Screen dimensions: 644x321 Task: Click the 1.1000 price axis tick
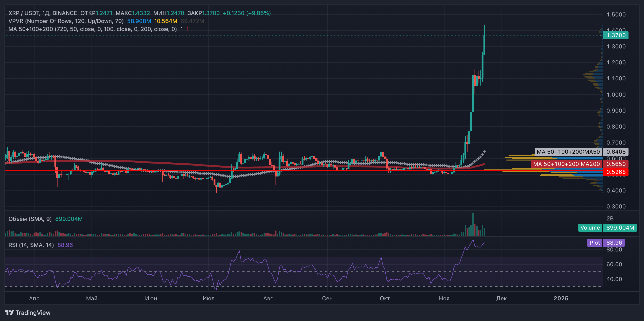(x=616, y=79)
